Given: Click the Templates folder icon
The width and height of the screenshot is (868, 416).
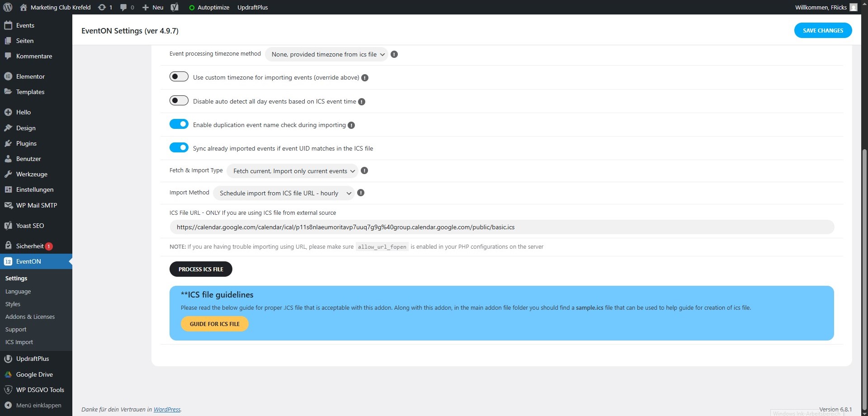Looking at the screenshot, I should click(8, 92).
